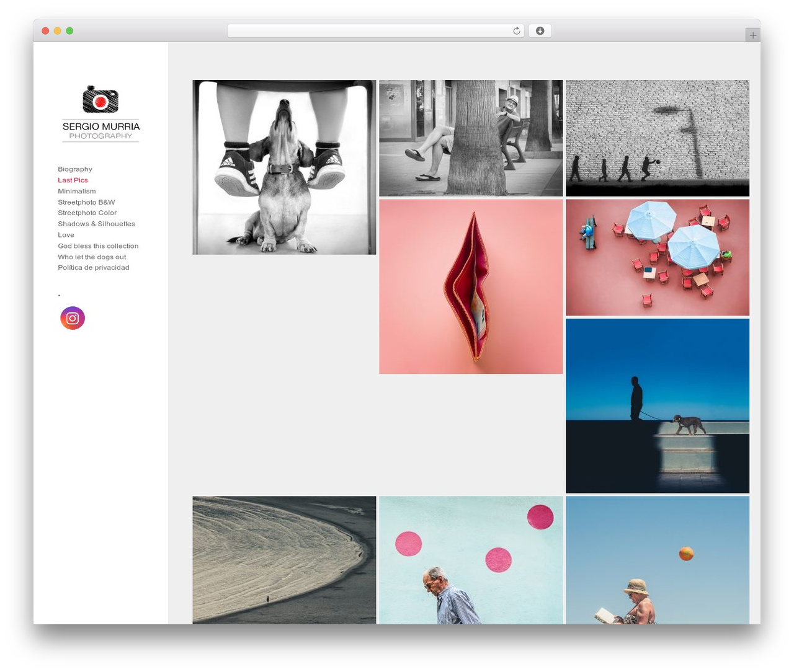Click the browser address bar
Screen dimensions: 794x672
coord(375,31)
